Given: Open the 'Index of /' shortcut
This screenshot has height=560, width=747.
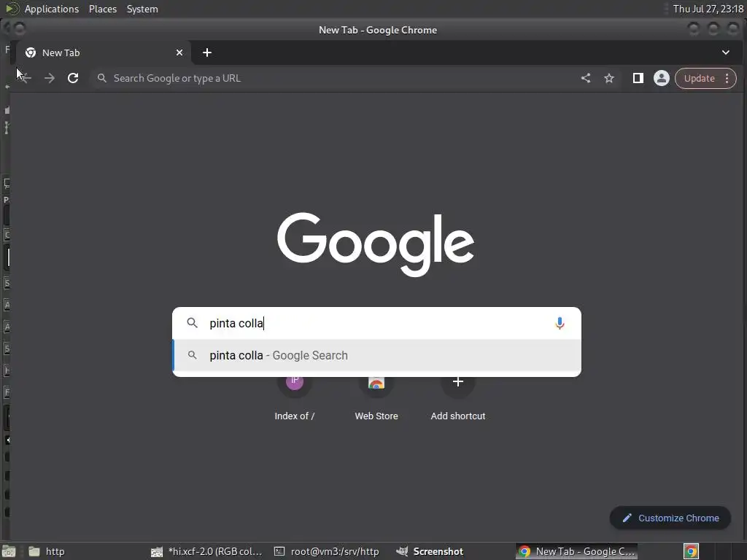Looking at the screenshot, I should 295,397.
